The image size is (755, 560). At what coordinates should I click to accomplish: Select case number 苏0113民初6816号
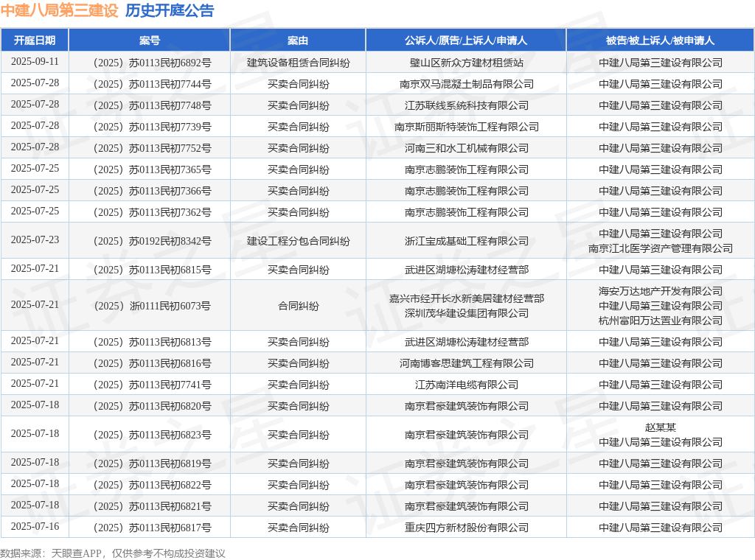[152, 363]
